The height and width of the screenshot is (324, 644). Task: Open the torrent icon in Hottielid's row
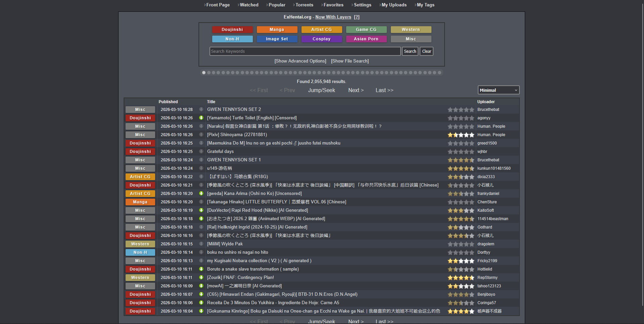[x=201, y=269]
